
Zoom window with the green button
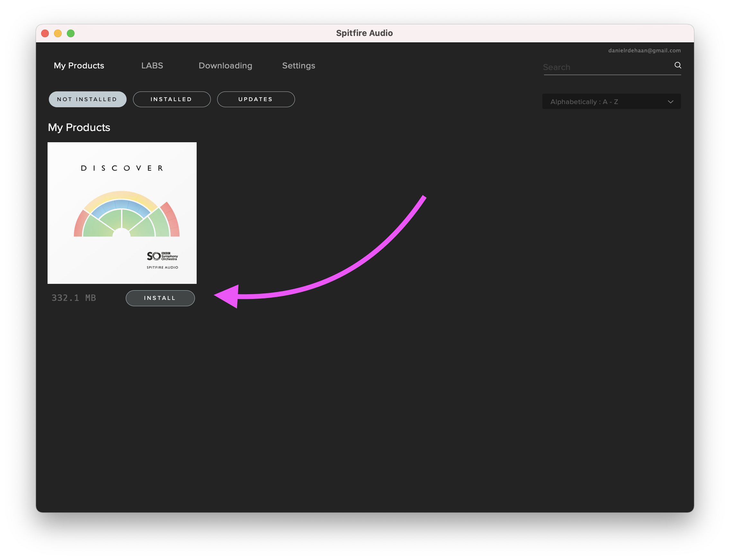pyautogui.click(x=71, y=33)
